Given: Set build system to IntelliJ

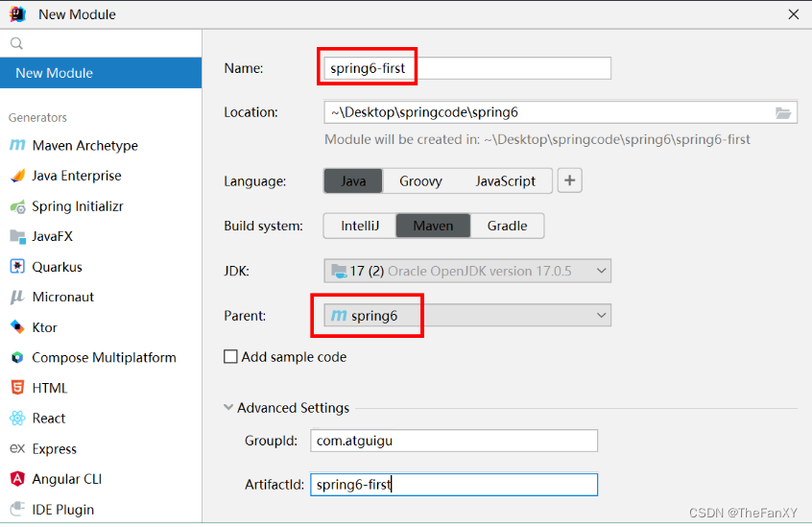Looking at the screenshot, I should tap(360, 226).
